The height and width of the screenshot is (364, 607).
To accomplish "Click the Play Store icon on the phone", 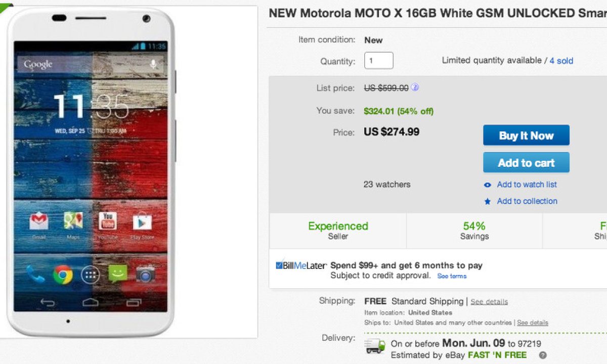I will pyautogui.click(x=142, y=222).
